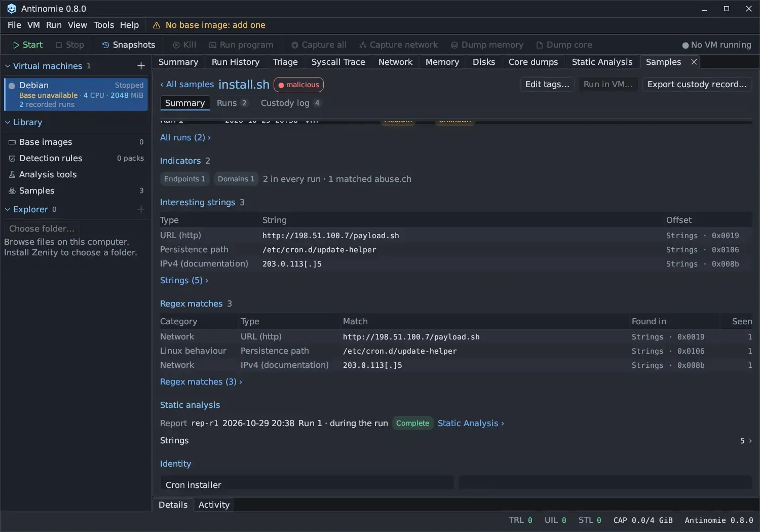
Task: Switch to the Static Analysis tab
Action: [602, 62]
